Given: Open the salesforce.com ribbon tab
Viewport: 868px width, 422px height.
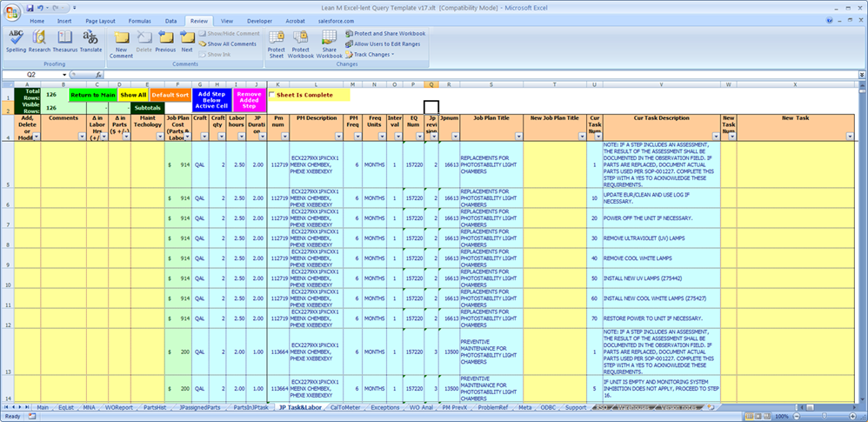Looking at the screenshot, I should (336, 21).
